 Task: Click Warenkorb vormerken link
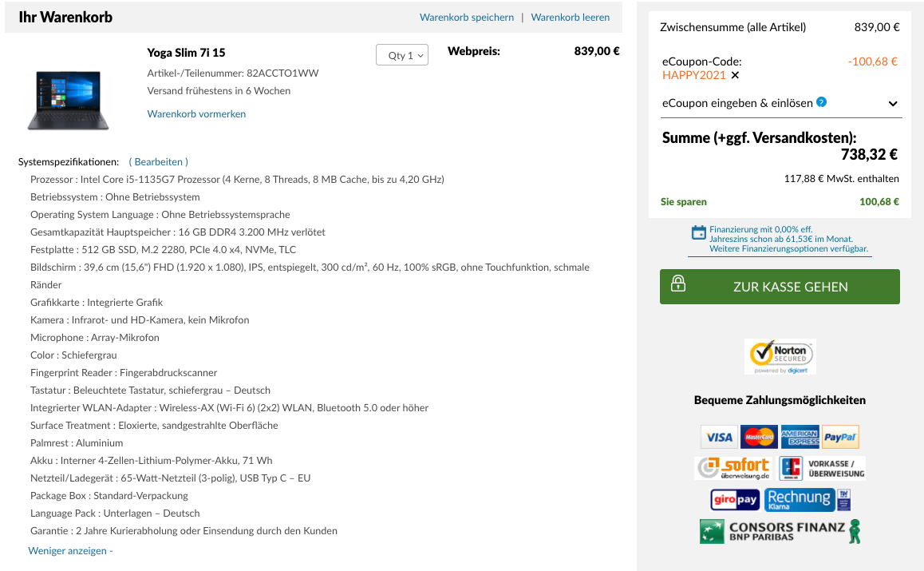click(196, 114)
